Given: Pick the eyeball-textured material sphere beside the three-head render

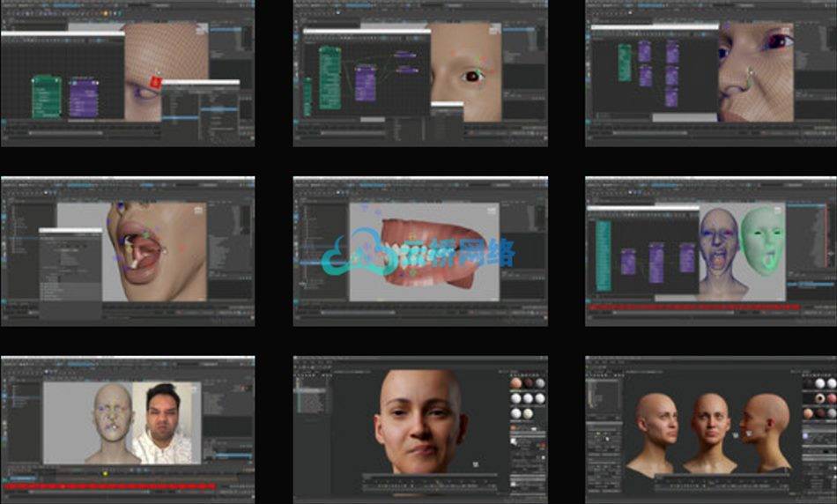Looking at the screenshot, I should [820, 397].
